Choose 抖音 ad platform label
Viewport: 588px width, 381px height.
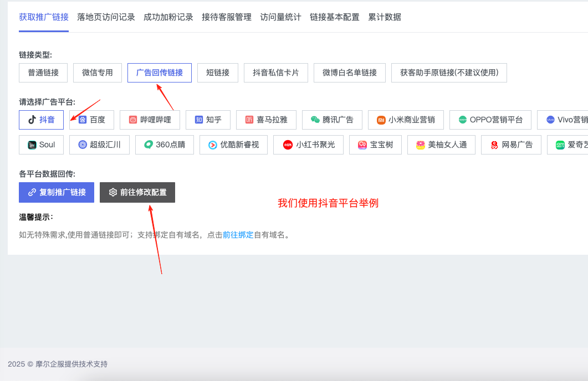tap(47, 120)
